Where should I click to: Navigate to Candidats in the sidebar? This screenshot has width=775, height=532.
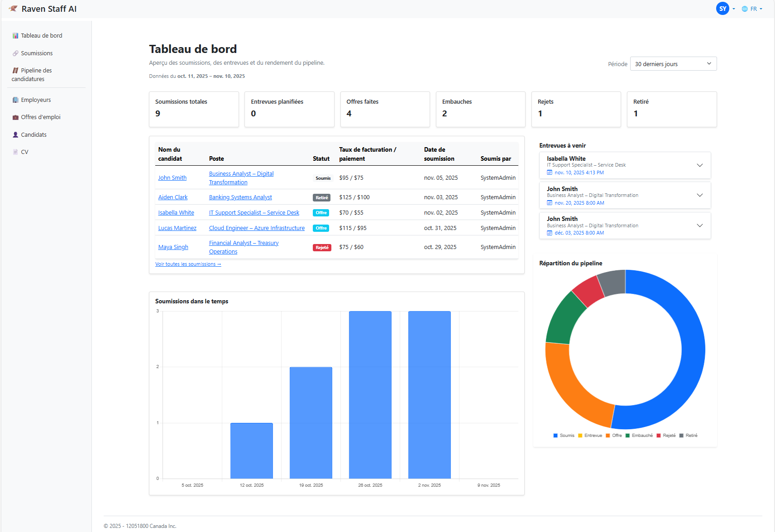15,134
